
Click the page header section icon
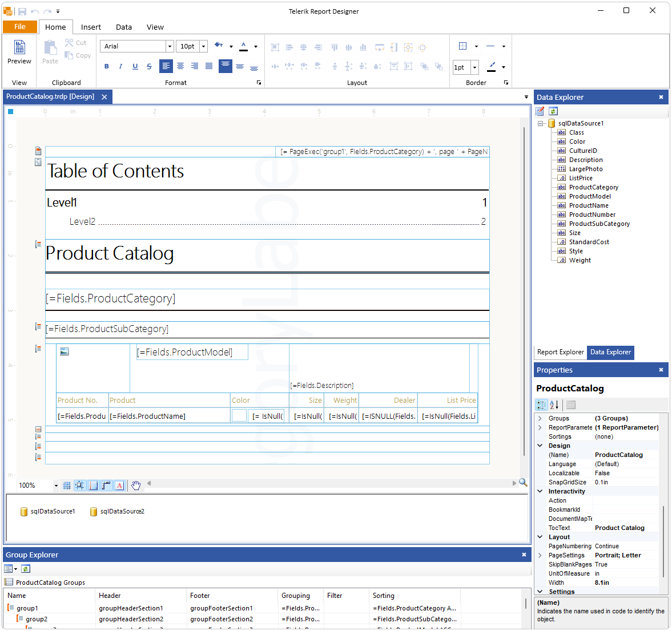point(38,151)
